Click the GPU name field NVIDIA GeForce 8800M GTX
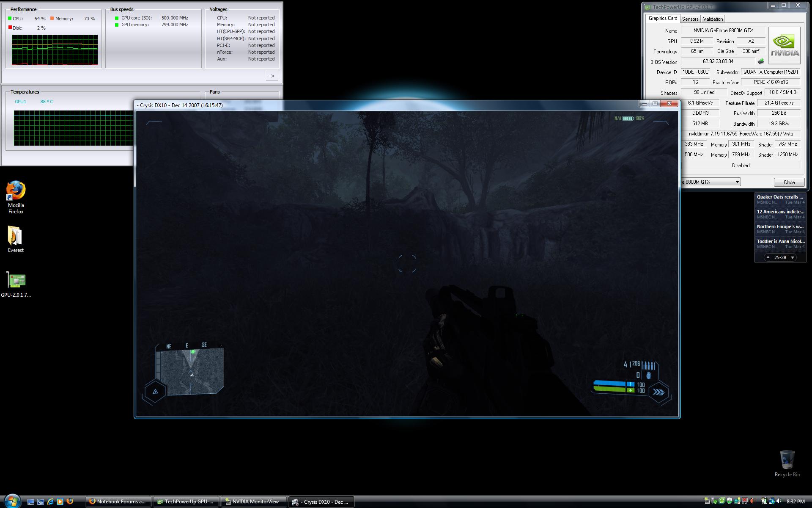The image size is (812, 508). click(x=723, y=30)
